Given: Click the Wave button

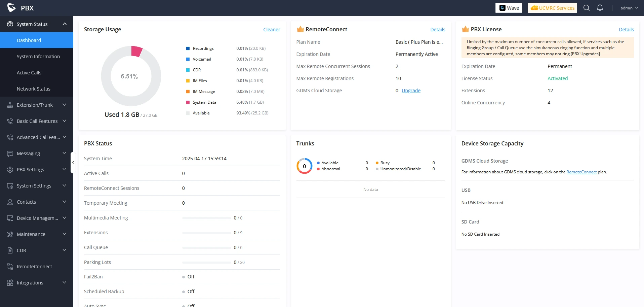Looking at the screenshot, I should (509, 8).
